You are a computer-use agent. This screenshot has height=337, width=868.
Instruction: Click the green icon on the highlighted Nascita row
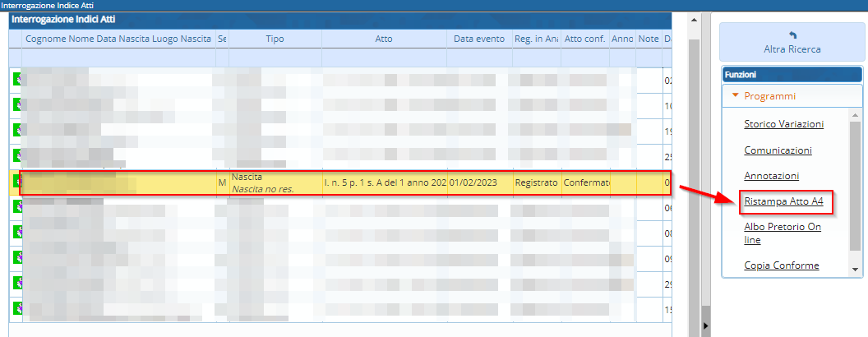tap(15, 182)
